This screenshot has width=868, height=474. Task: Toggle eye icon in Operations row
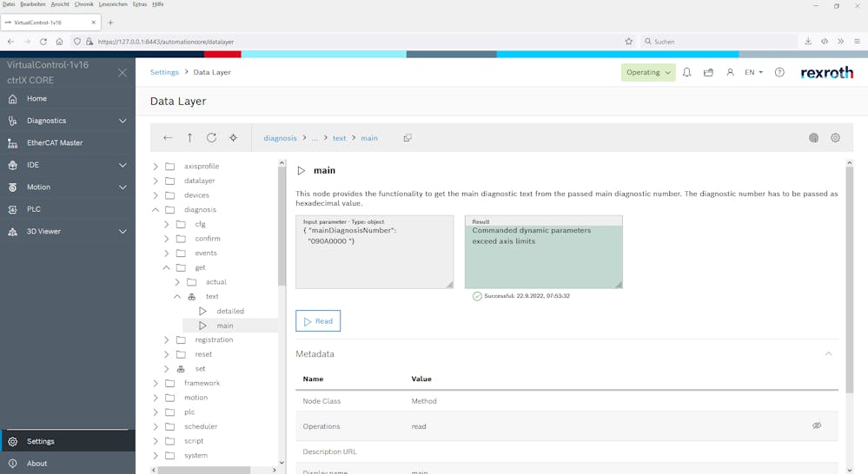coord(817,426)
